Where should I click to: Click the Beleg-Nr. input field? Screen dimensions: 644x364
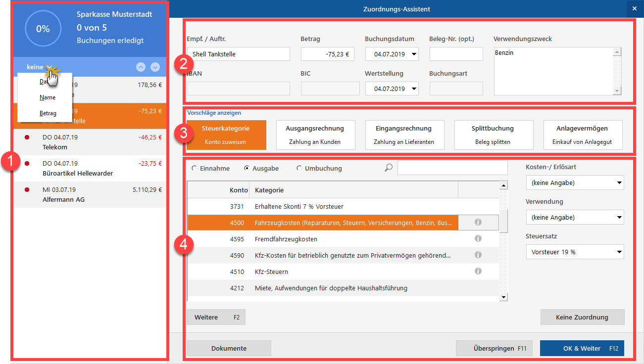pos(456,54)
